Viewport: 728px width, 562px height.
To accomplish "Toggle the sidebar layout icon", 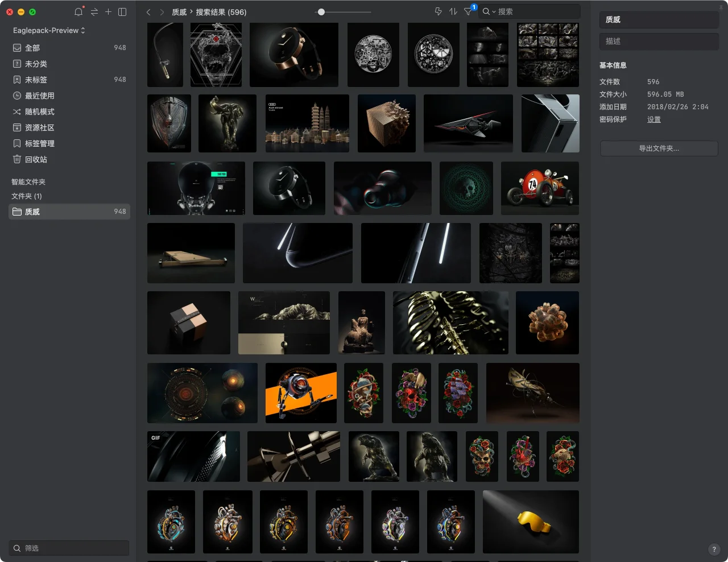I will click(x=122, y=12).
